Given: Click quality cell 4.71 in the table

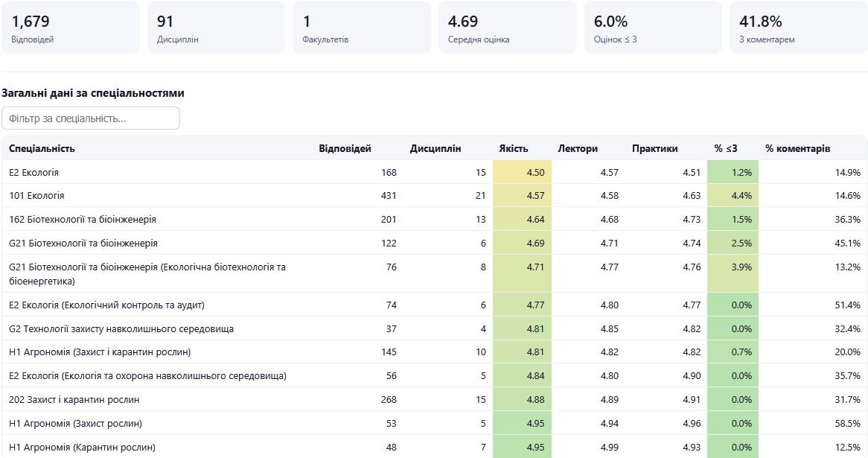Looking at the screenshot, I should point(522,273).
